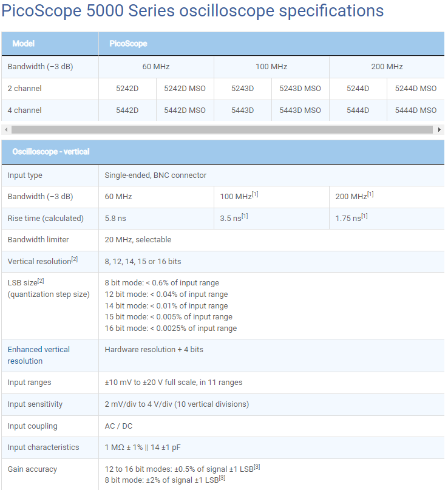Click the Input ranges label
Image resolution: width=448 pixels, height=490 pixels.
coord(29,383)
